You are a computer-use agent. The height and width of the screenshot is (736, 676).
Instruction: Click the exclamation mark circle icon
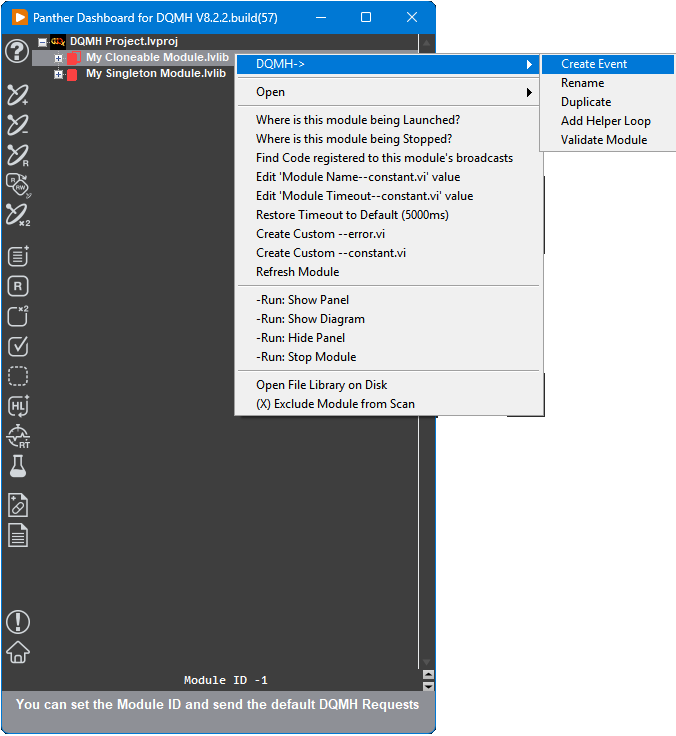pyautogui.click(x=18, y=622)
